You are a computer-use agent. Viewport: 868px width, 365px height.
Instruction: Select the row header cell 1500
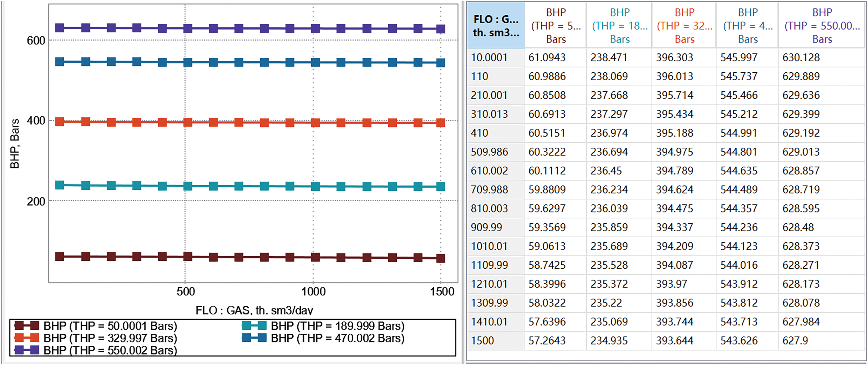click(x=482, y=341)
